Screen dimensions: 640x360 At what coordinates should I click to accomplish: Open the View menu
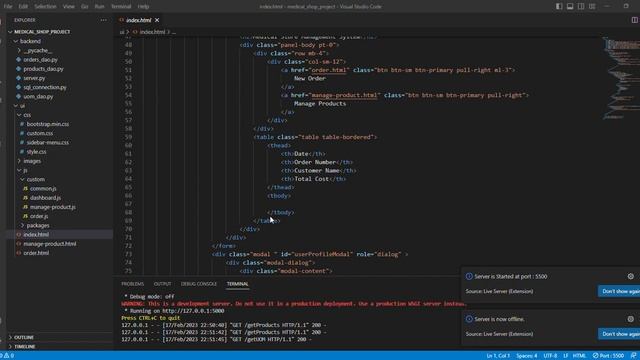point(69,7)
